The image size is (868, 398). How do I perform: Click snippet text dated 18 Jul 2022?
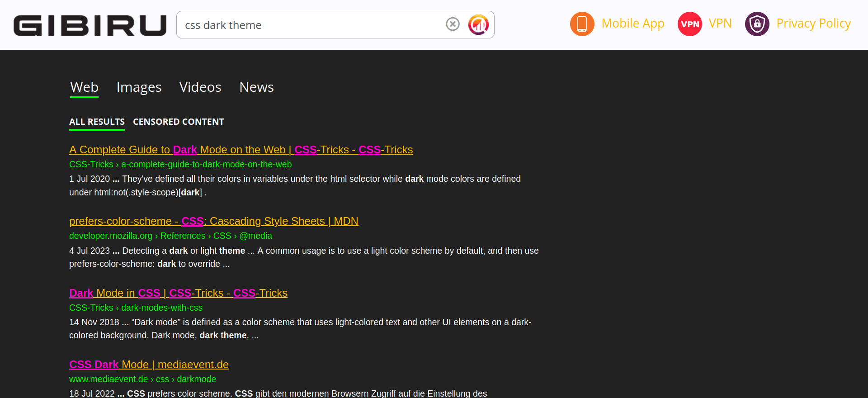pos(278,393)
